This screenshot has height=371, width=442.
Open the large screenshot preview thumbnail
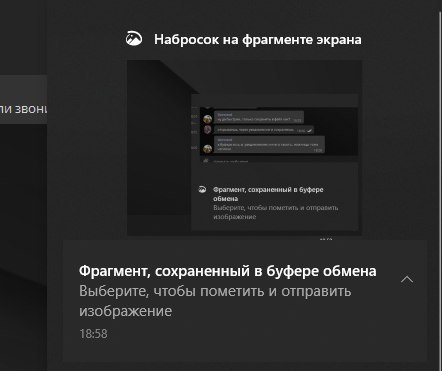(x=244, y=148)
